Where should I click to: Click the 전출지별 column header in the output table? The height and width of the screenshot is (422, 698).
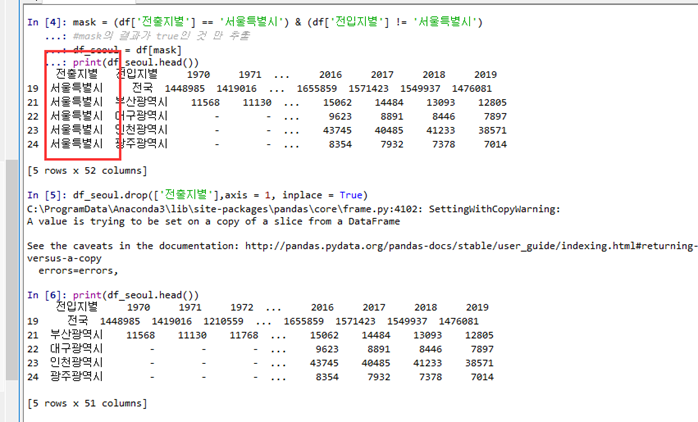pos(77,74)
